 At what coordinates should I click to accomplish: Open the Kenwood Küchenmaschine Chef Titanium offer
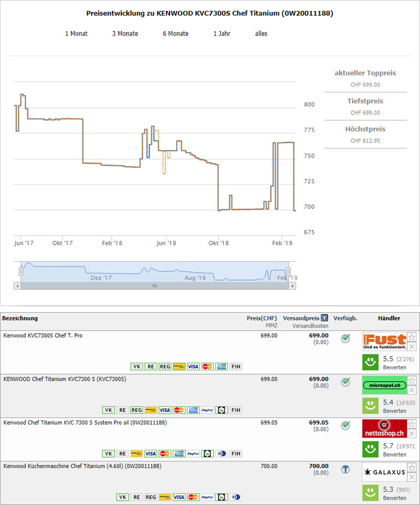pos(82,466)
